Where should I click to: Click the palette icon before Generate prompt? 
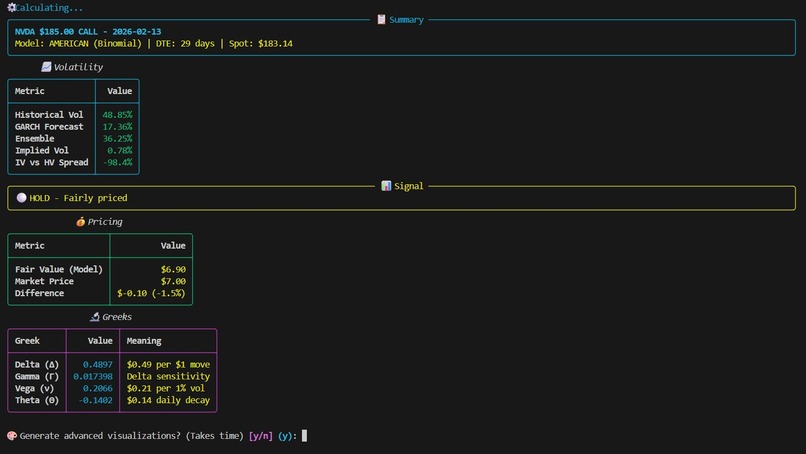tap(12, 435)
